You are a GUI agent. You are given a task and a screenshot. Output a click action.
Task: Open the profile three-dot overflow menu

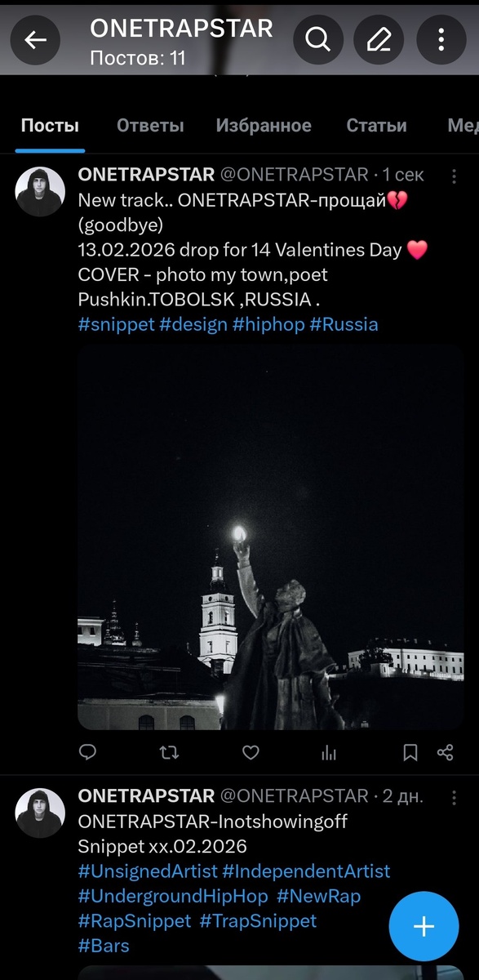441,39
